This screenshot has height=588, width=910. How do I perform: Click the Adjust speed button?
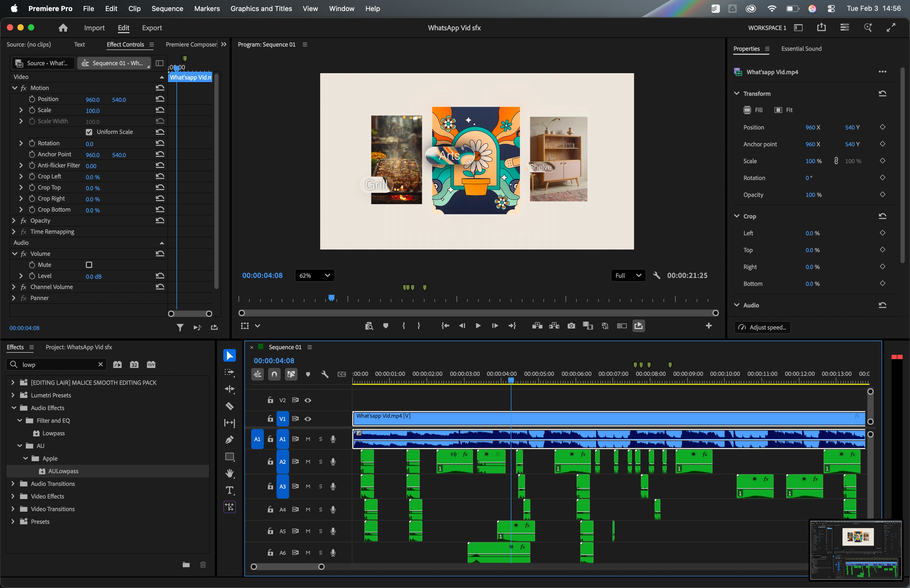pyautogui.click(x=762, y=327)
